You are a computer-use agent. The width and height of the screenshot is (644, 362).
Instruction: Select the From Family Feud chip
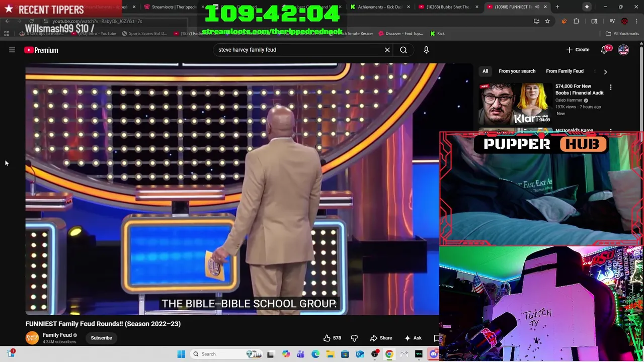(x=565, y=71)
